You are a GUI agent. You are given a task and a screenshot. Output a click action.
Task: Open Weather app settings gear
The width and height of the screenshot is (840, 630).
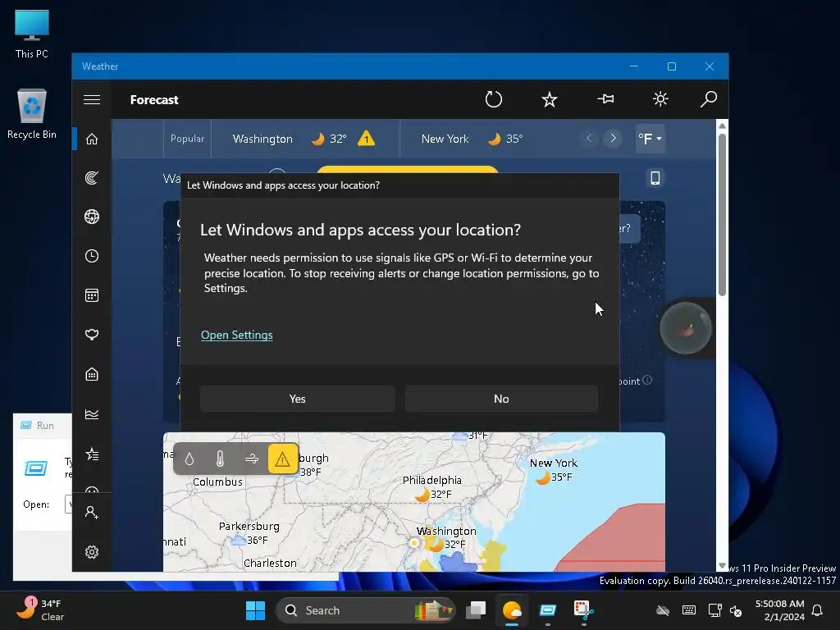92,552
